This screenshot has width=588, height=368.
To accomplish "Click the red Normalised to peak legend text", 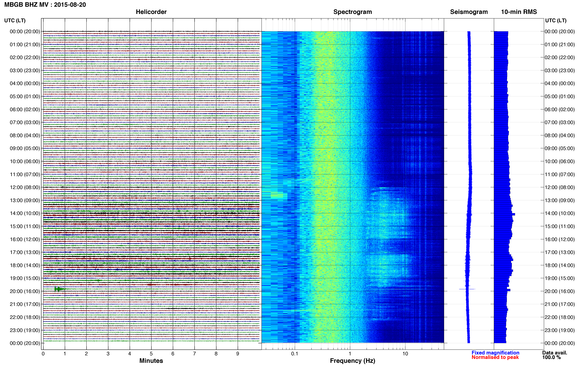I will pos(495,357).
